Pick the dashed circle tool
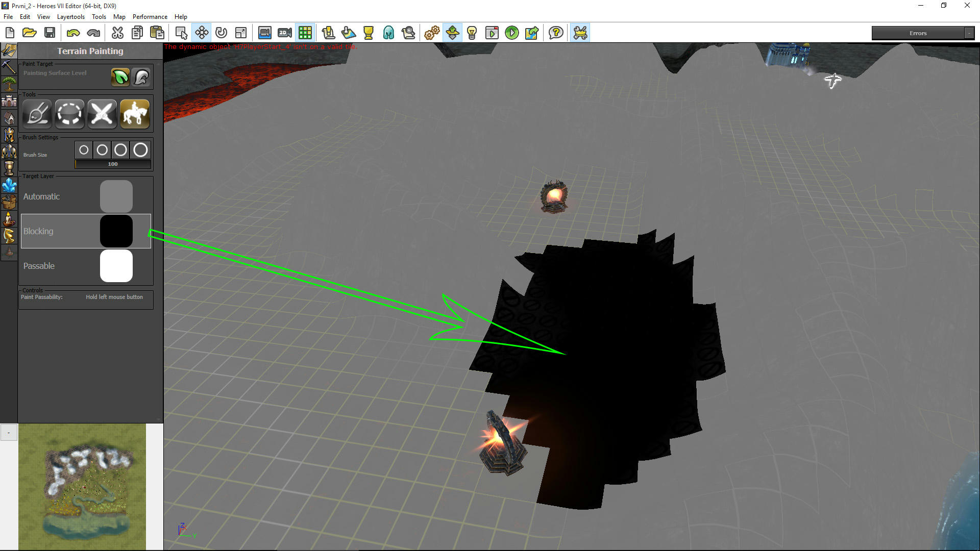The height and width of the screenshot is (551, 980). (x=70, y=113)
